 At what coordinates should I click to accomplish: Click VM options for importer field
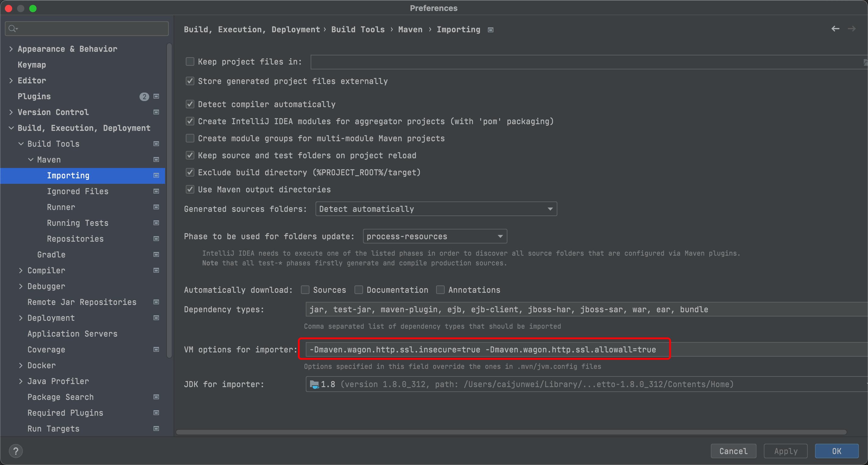click(587, 349)
